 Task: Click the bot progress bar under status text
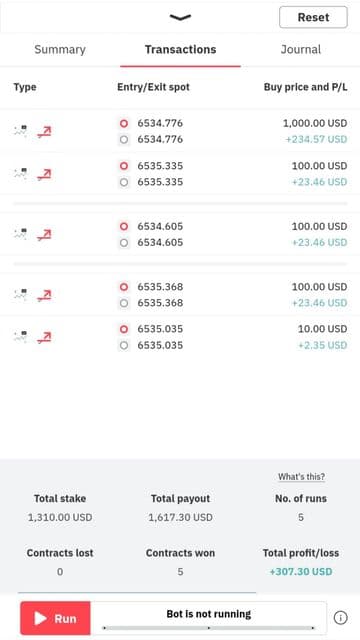[x=209, y=628]
